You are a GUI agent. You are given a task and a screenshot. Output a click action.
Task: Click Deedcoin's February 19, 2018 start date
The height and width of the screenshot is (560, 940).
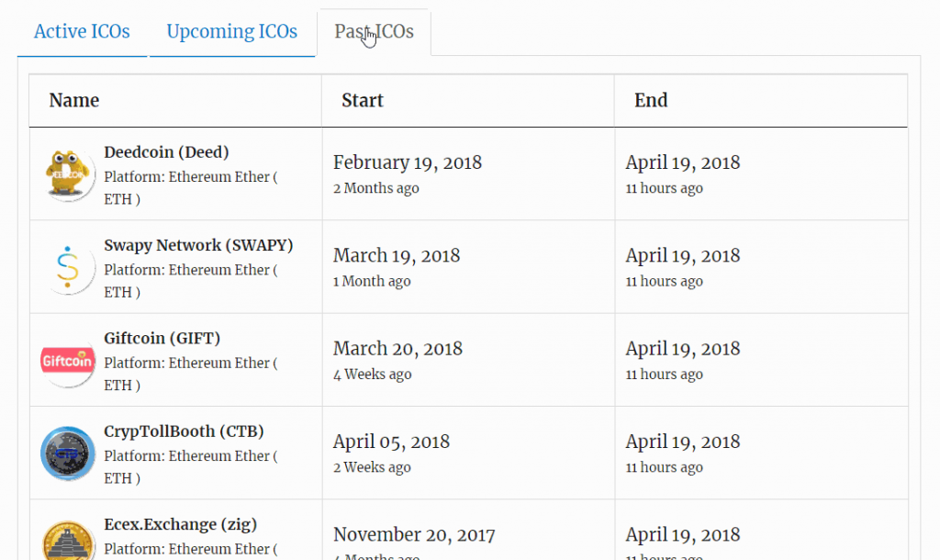coord(407,163)
